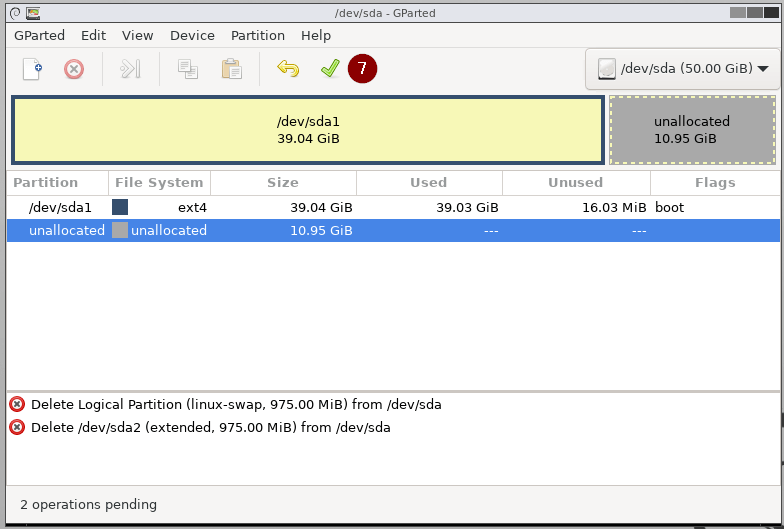
Task: Open the GParted menu
Action: [40, 36]
